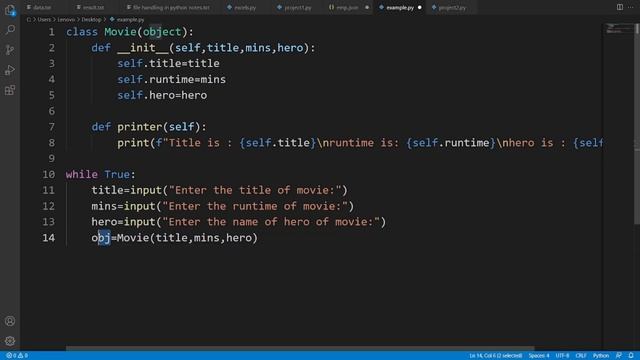The image size is (640, 360).
Task: Click line number 1 in gutter
Action: point(51,32)
